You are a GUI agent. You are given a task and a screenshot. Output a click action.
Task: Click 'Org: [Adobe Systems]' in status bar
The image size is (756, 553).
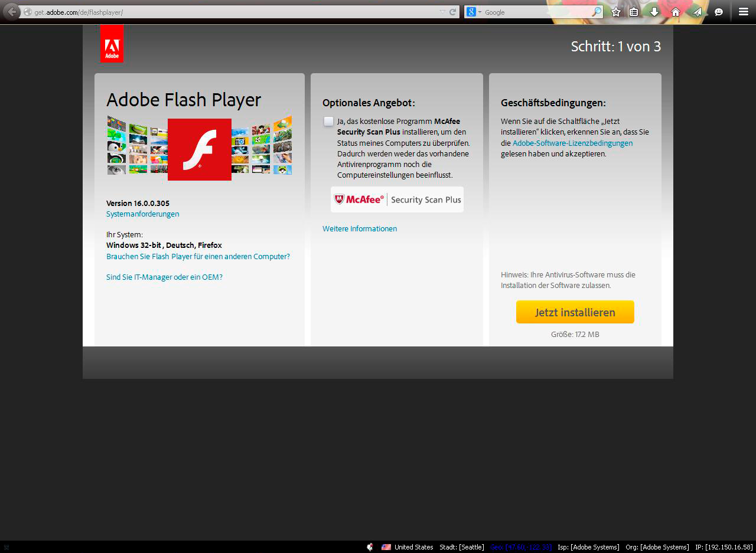point(657,547)
